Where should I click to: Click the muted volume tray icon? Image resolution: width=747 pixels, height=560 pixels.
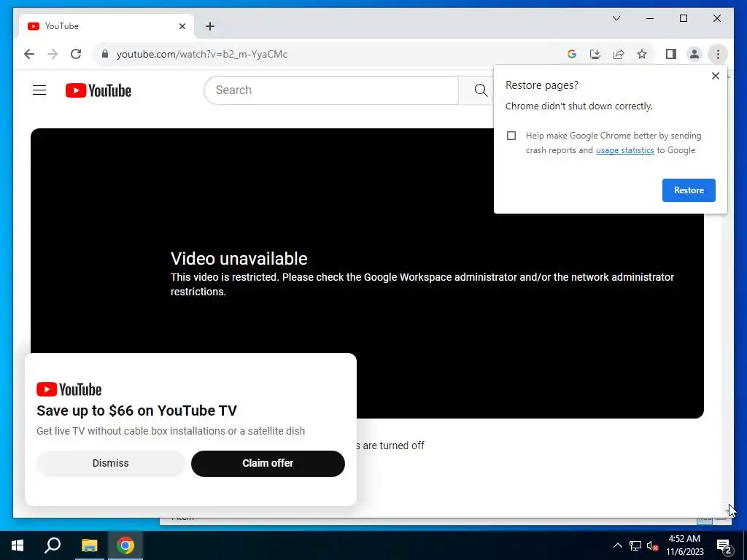tap(652, 545)
